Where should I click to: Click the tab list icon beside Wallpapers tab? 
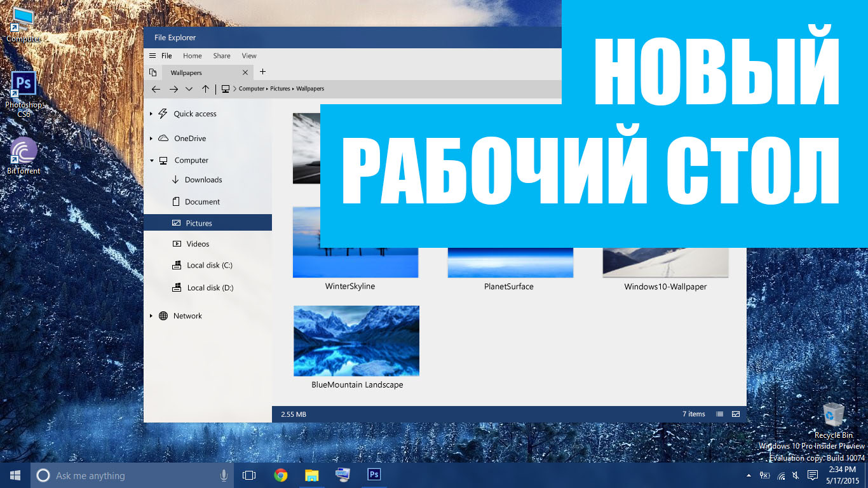153,72
